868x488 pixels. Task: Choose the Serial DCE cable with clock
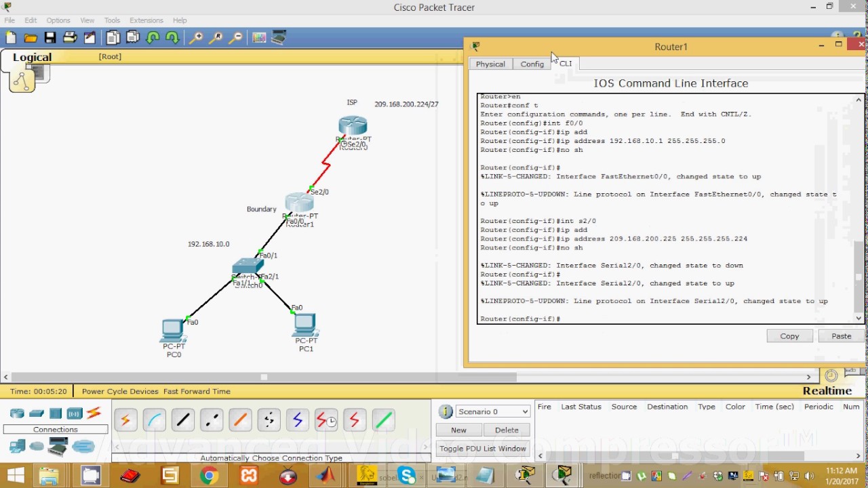click(326, 420)
